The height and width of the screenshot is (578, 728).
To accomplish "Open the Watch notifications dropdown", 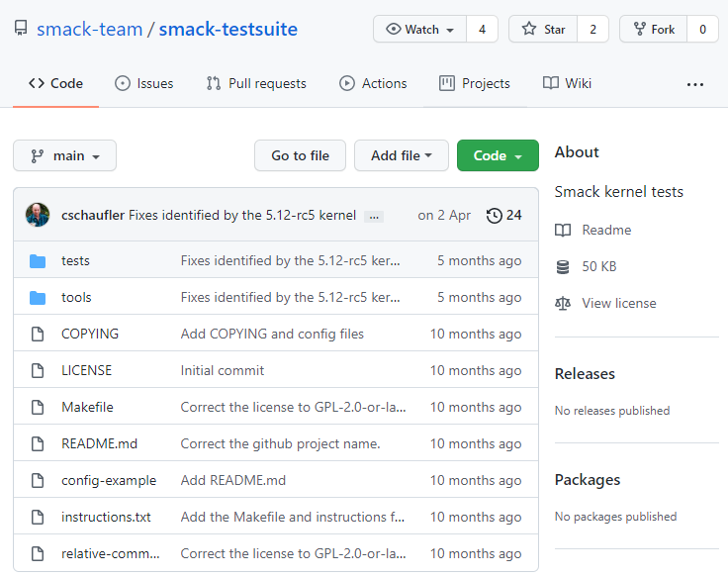I will click(419, 29).
